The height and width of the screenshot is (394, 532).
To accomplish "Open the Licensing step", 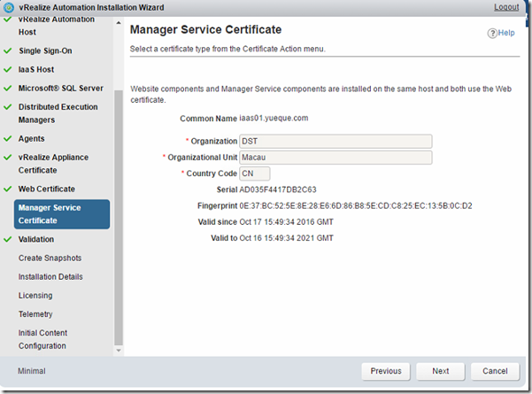I will [35, 296].
